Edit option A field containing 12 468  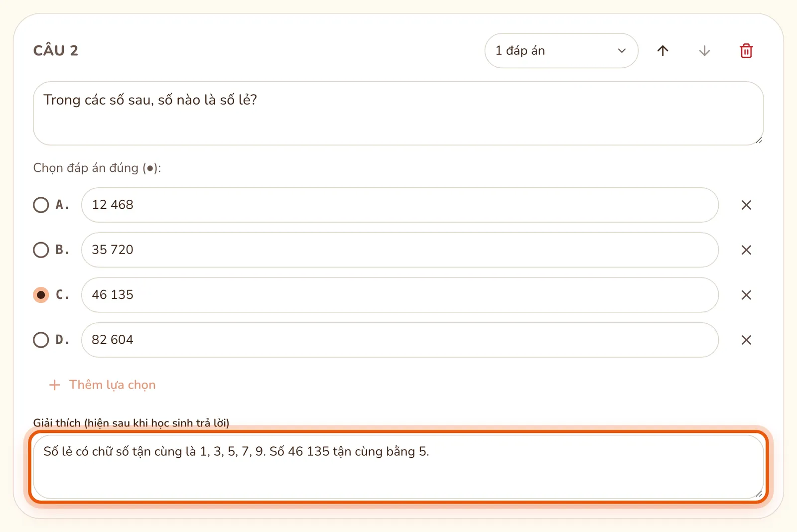(x=400, y=205)
